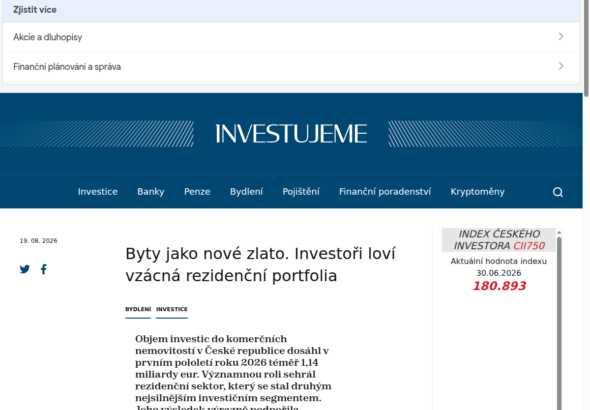Screen dimensions: 590x410
Task: Open the Bydlení menu item
Action: 246,192
